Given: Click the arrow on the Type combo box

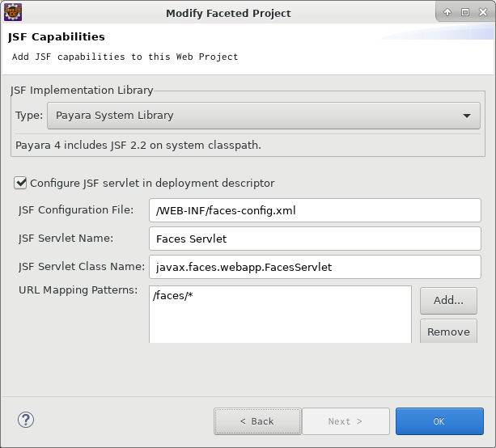Looking at the screenshot, I should pyautogui.click(x=467, y=116).
